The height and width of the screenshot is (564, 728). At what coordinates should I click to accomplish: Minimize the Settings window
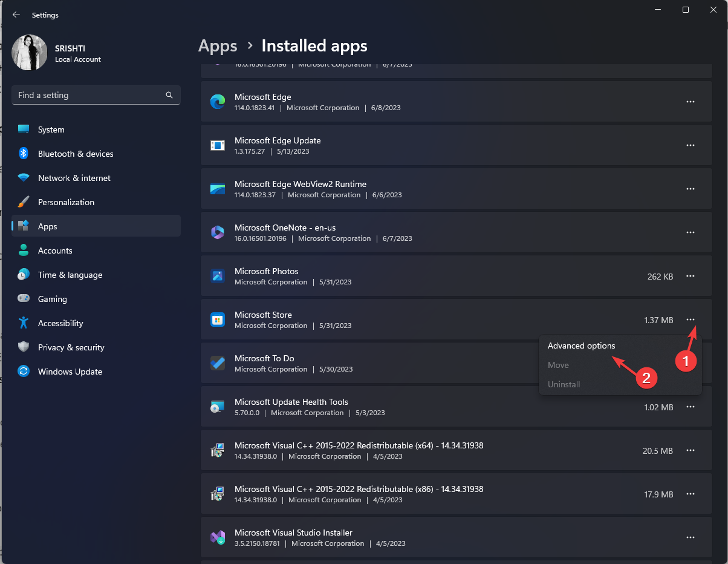click(658, 10)
